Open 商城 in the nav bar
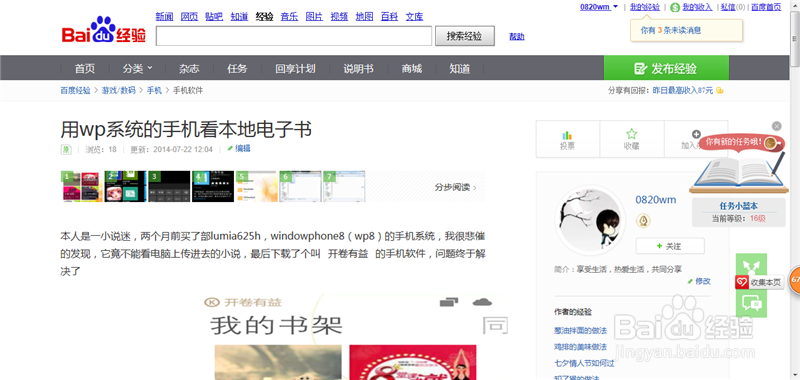800x380 pixels. (x=412, y=68)
